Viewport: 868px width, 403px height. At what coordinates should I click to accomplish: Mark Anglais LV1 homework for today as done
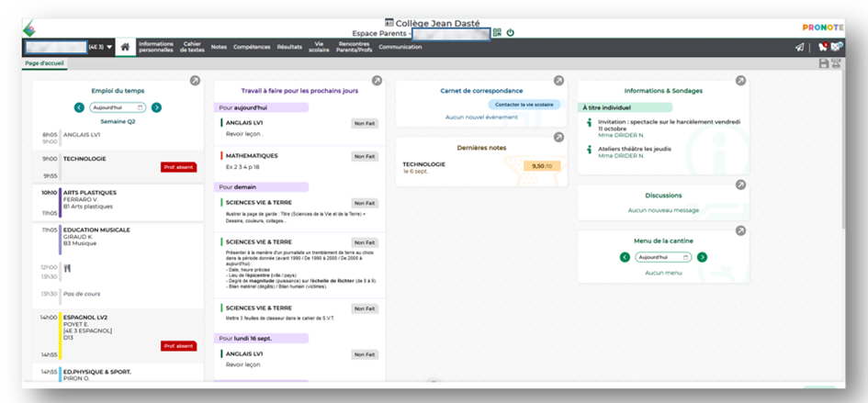point(365,123)
